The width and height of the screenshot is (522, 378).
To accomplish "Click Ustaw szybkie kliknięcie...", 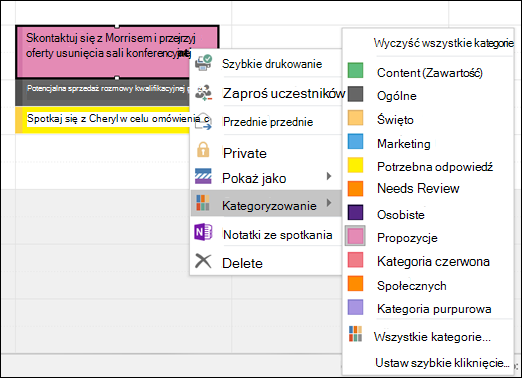I will [442, 362].
